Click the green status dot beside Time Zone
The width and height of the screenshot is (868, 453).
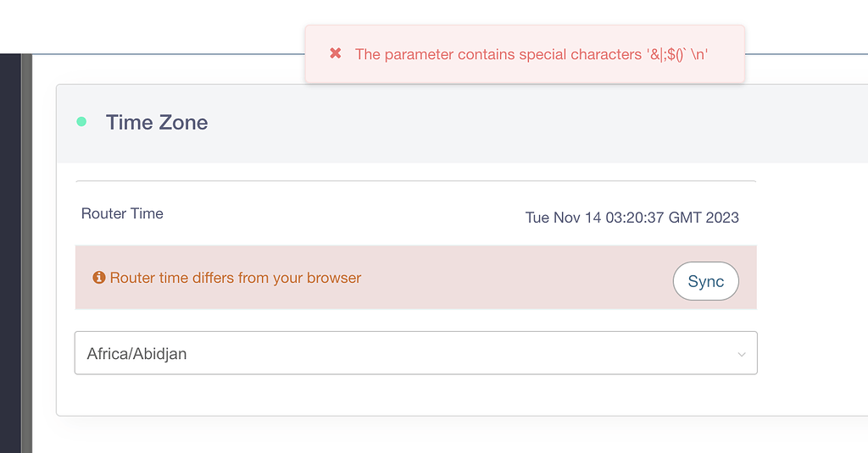(81, 122)
